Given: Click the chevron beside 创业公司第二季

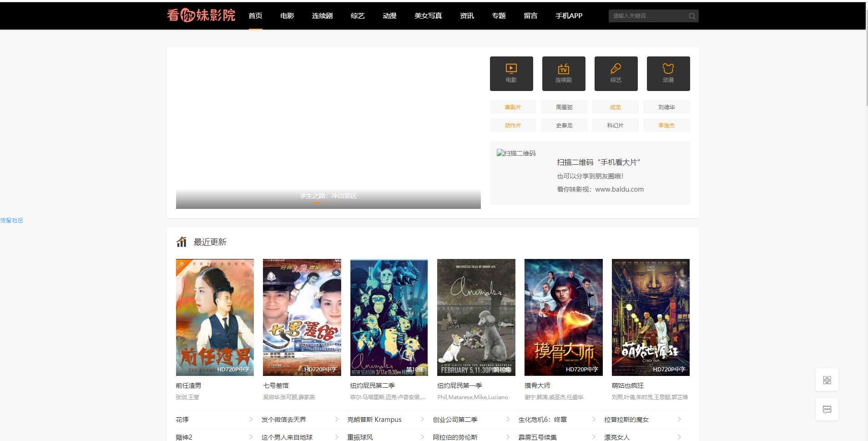Looking at the screenshot, I should [508, 419].
